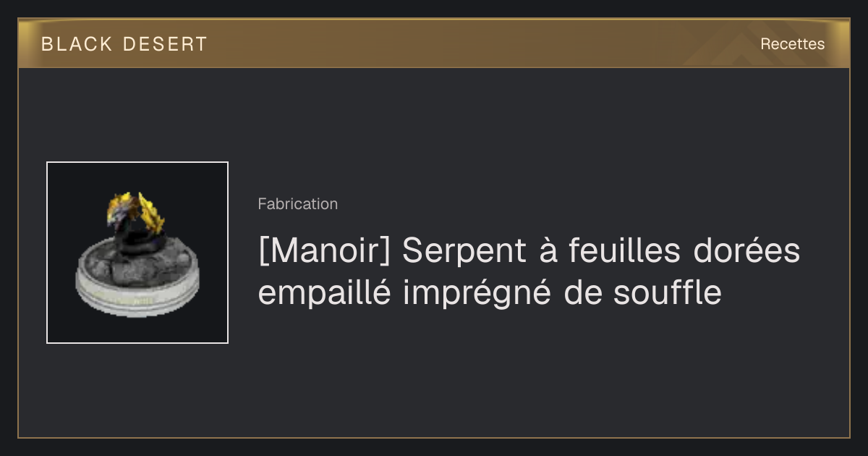Select the title line 'empaillé imprégné de souffle'

tap(490, 294)
